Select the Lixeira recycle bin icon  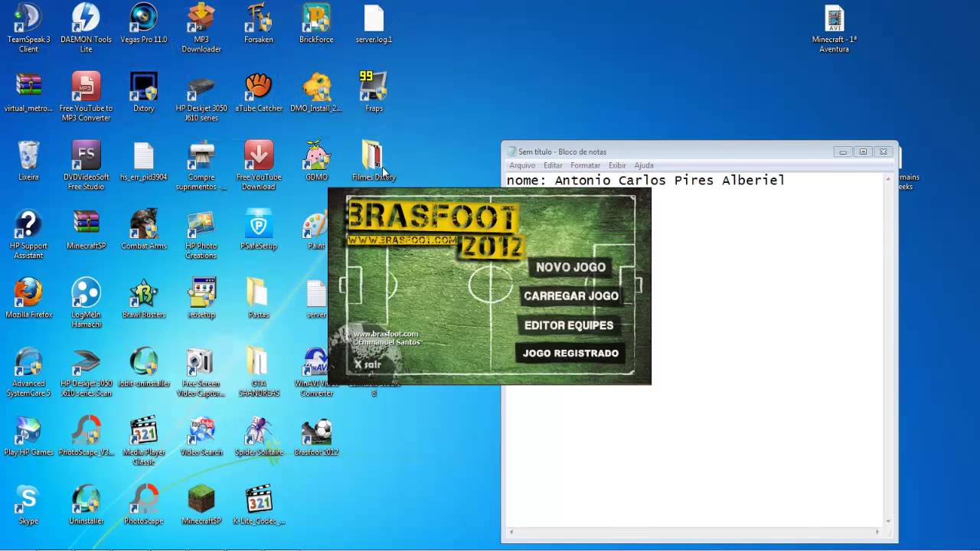point(28,161)
